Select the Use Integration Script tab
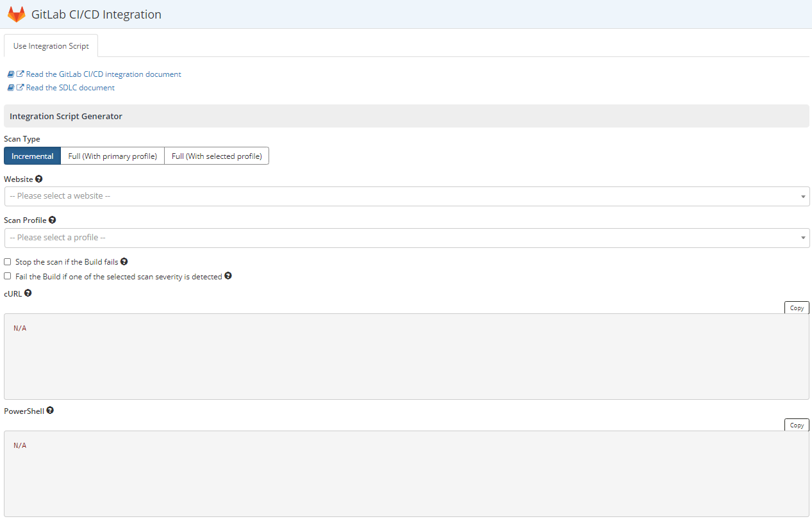 (x=51, y=45)
